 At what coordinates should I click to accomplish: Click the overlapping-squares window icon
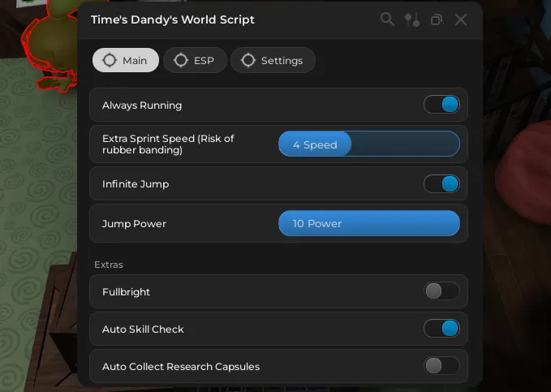437,19
